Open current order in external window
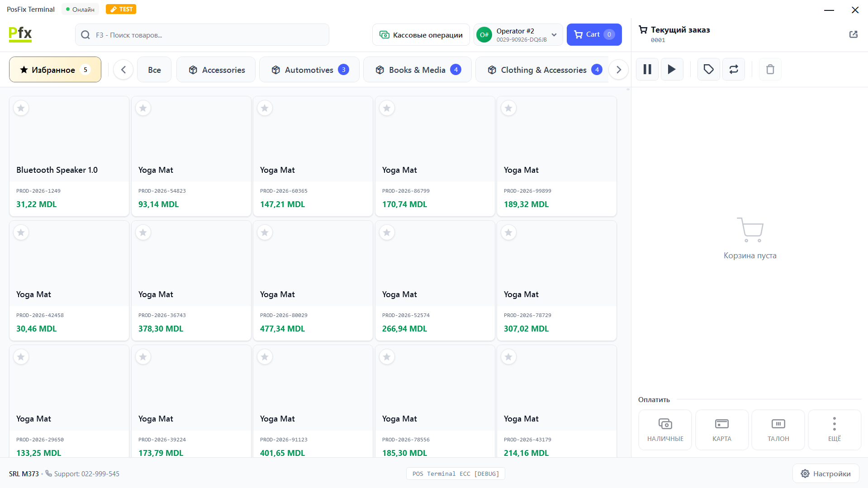Screen dimensions: 868x488 tap(853, 34)
